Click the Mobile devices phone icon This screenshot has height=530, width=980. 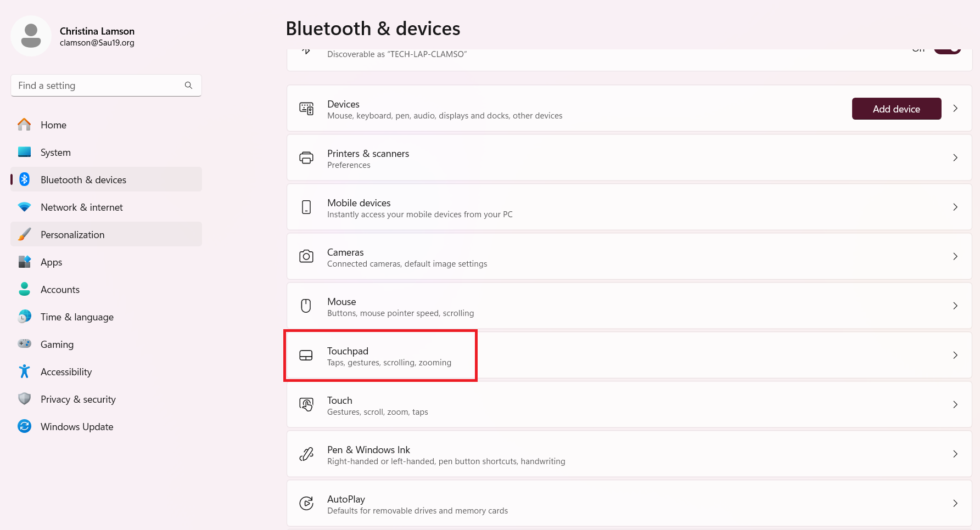click(306, 207)
